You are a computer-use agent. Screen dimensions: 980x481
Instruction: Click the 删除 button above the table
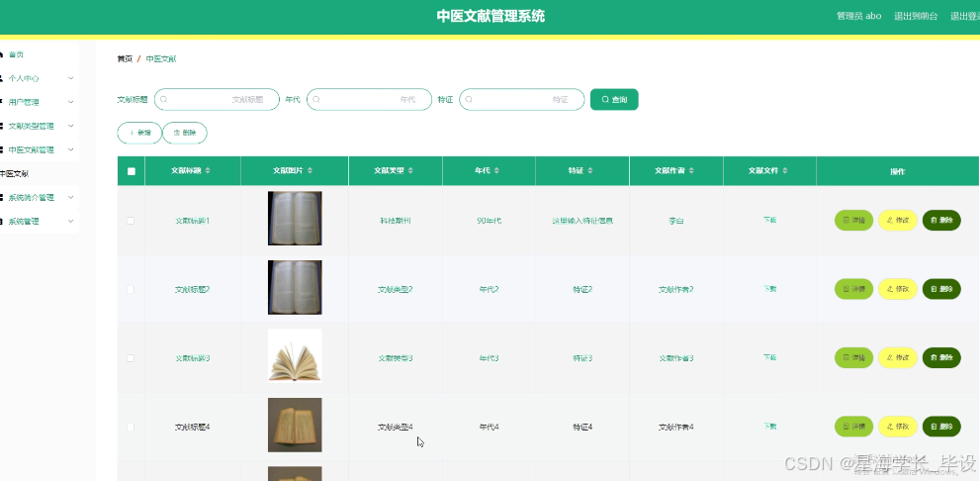(x=185, y=133)
